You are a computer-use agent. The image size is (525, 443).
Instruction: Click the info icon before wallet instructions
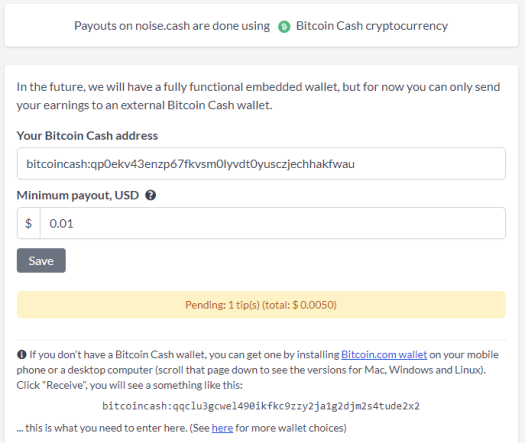click(x=21, y=354)
